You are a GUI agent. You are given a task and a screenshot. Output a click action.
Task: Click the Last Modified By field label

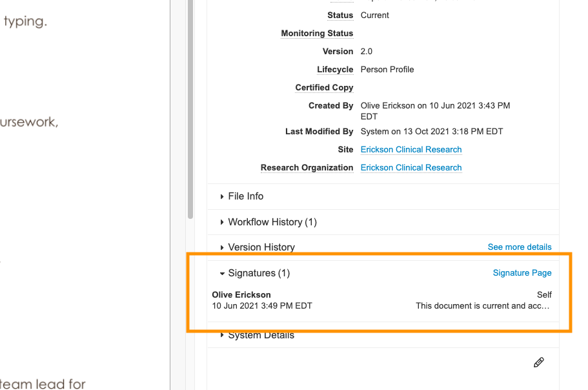click(x=319, y=132)
